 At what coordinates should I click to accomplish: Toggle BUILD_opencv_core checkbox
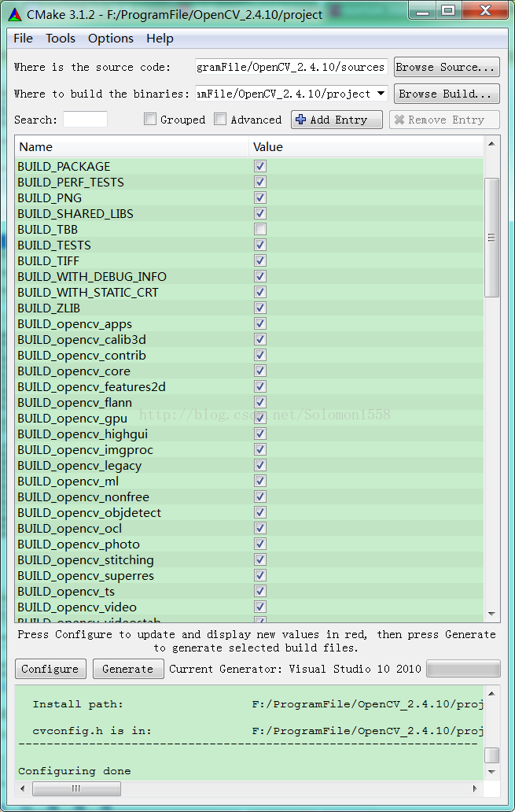(x=259, y=371)
